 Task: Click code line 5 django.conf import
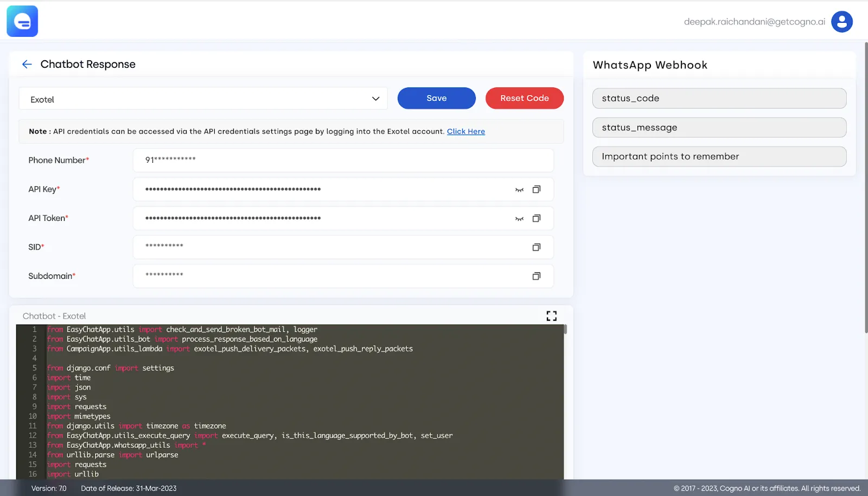tap(110, 368)
